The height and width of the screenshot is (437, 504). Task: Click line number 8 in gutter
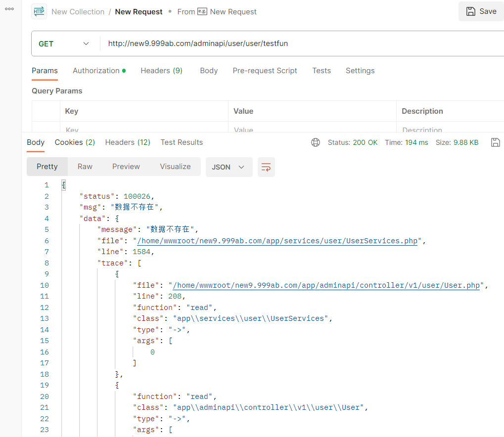point(46,263)
